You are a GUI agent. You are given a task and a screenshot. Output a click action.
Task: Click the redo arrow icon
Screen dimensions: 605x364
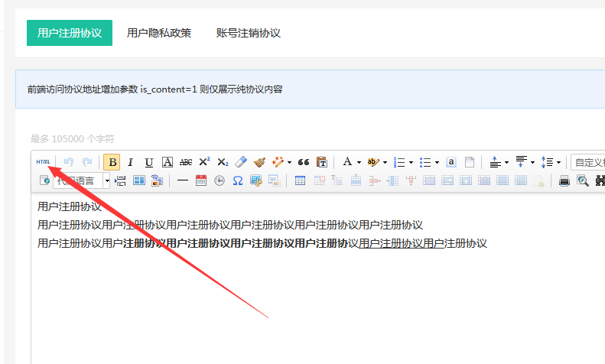[x=88, y=162]
